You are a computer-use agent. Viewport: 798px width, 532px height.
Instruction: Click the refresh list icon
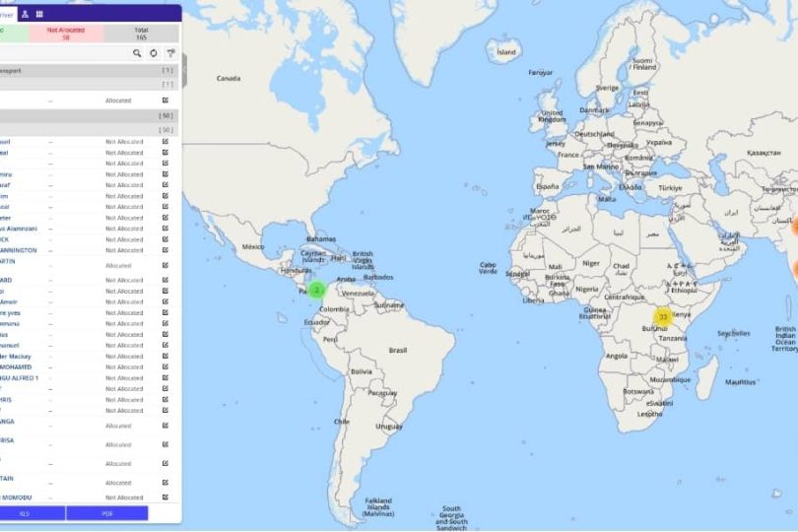click(x=154, y=52)
